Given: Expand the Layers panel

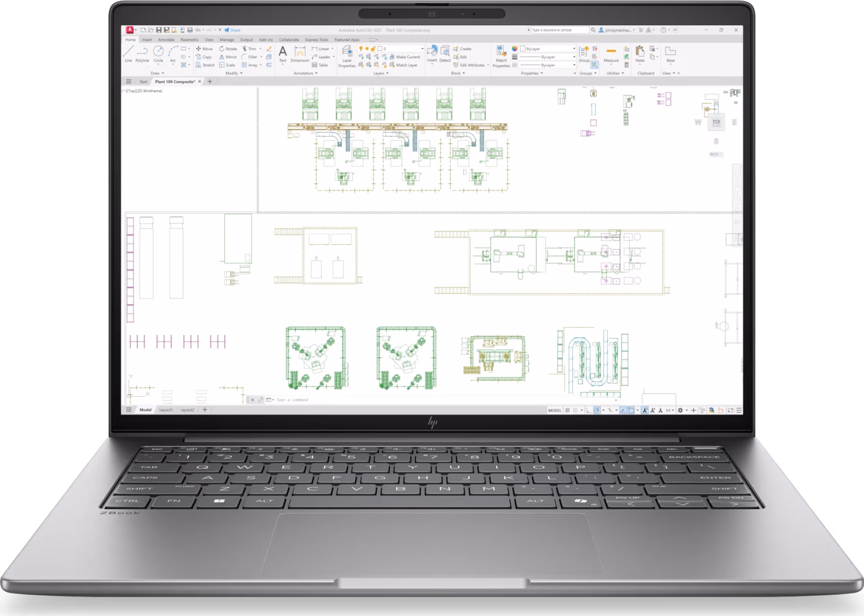Looking at the screenshot, I should 381,73.
